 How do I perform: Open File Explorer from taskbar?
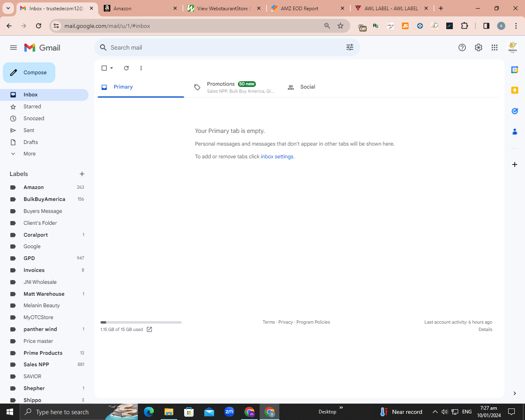[169, 412]
